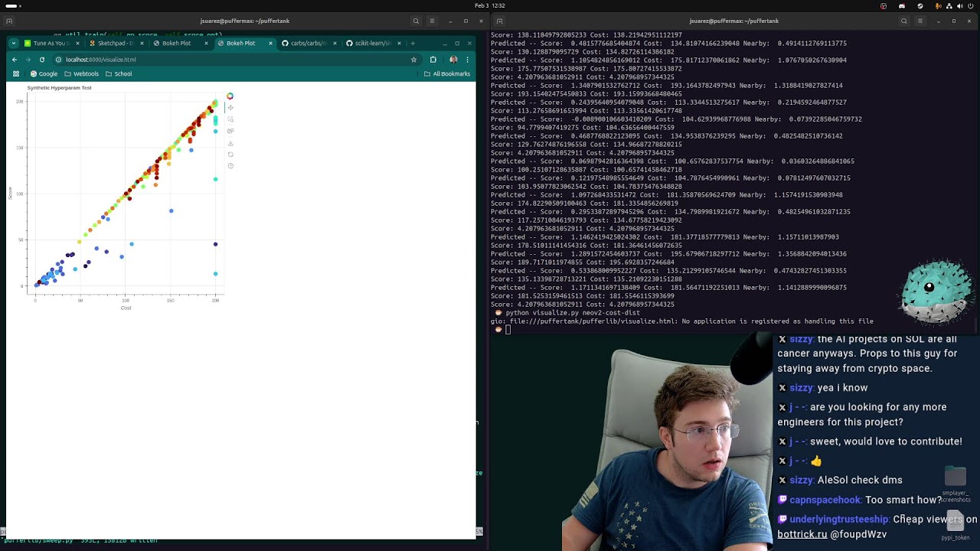980x551 pixels.
Task: Open the bottrick.ru link in chat
Action: tap(802, 534)
